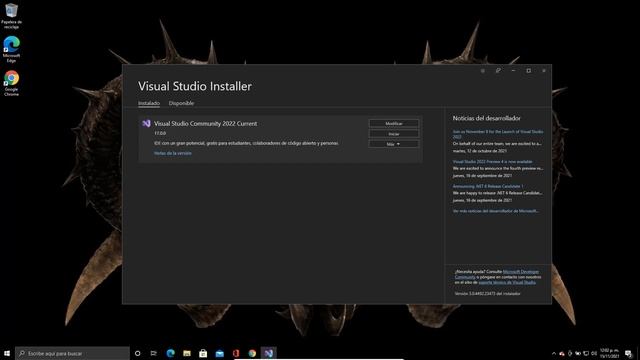Click the taskbar clock and date

(609, 353)
